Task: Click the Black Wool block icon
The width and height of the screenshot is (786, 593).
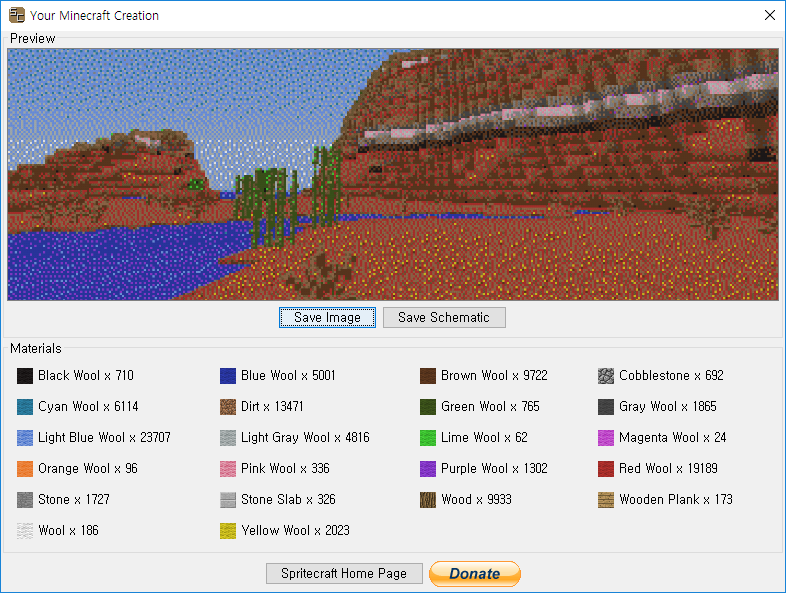Action: [x=25, y=376]
